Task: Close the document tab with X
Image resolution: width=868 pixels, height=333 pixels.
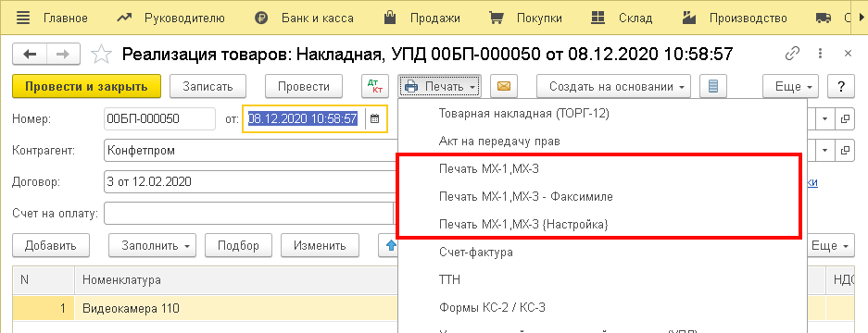Action: [848, 54]
